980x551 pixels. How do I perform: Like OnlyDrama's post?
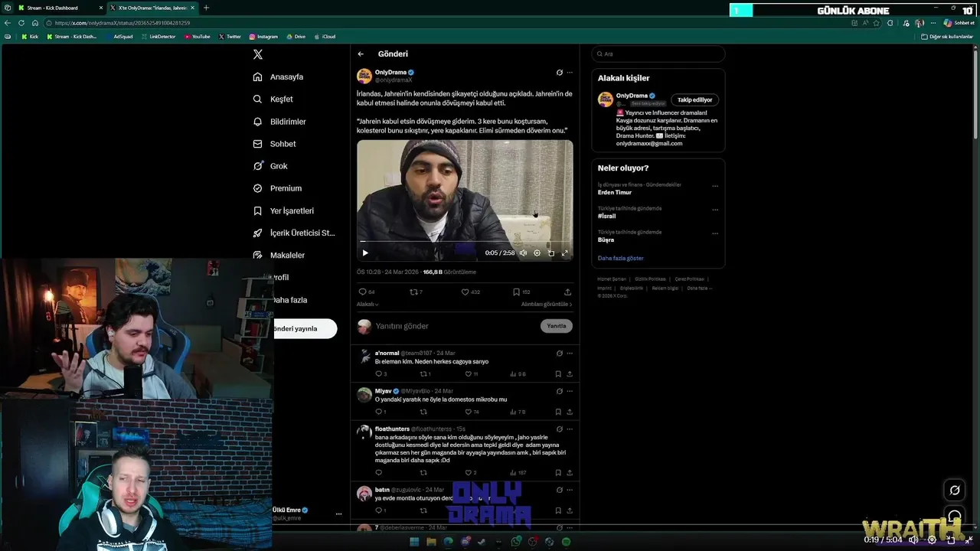point(465,292)
